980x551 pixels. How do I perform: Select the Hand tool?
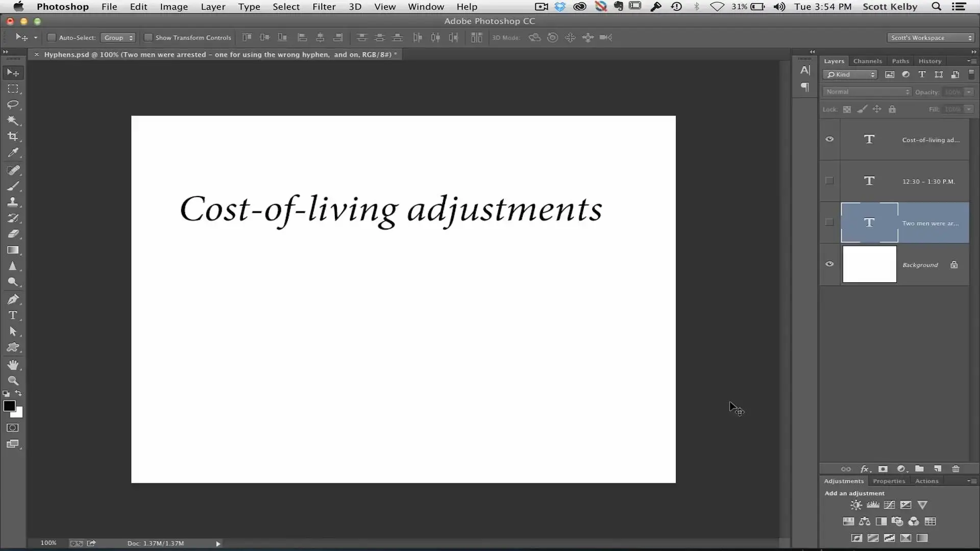tap(13, 365)
